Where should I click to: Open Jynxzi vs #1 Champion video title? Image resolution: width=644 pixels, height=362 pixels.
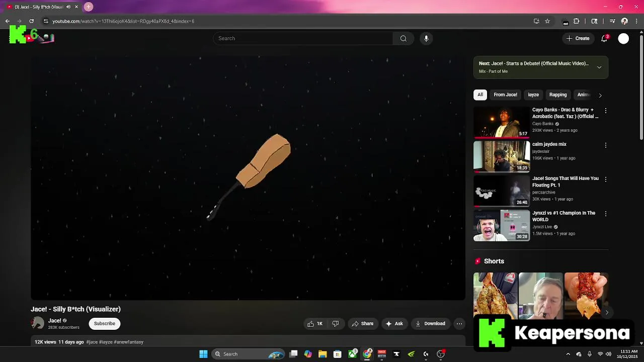[x=564, y=216]
